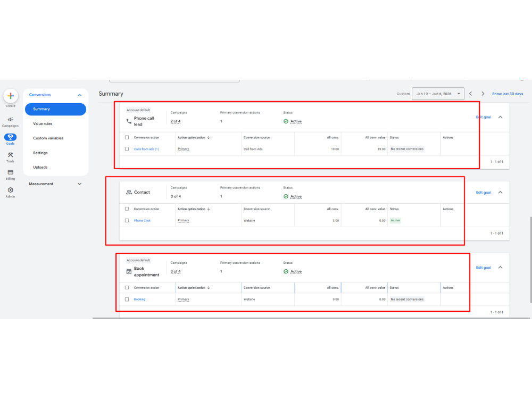Click the vertical page scrollbar
Viewport: 532px width, 399px height.
[530, 260]
